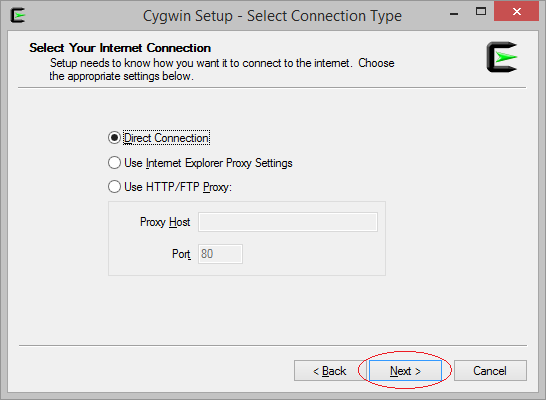Minimize the Cygwin Setup window
This screenshot has width=546, height=400.
[x=454, y=13]
